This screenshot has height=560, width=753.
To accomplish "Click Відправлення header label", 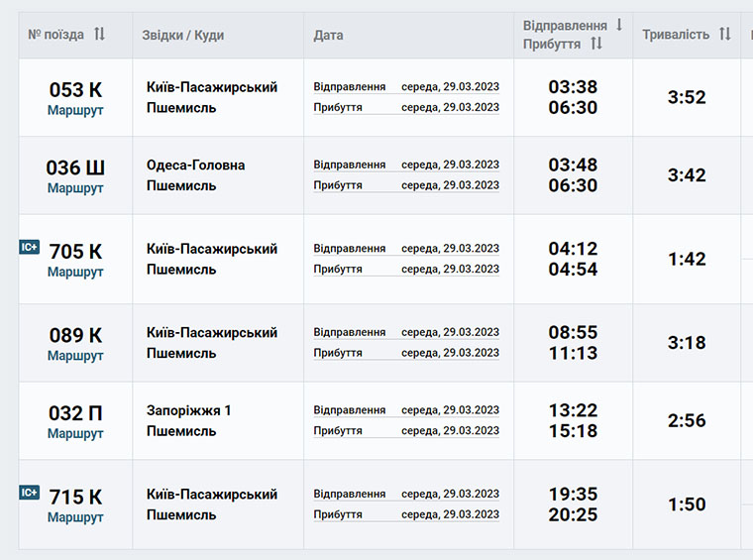I will 565,25.
